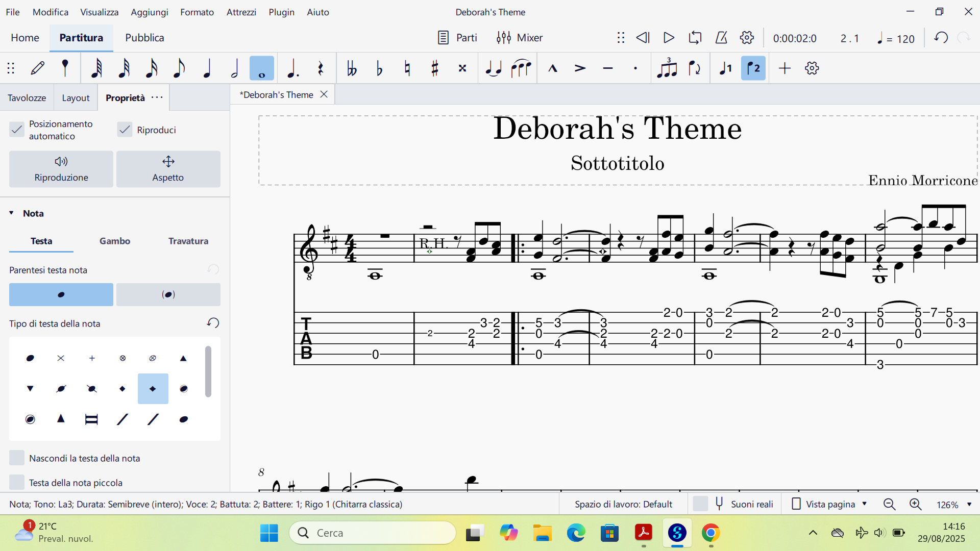
Task: Select the quarter note duration
Action: pyautogui.click(x=207, y=68)
